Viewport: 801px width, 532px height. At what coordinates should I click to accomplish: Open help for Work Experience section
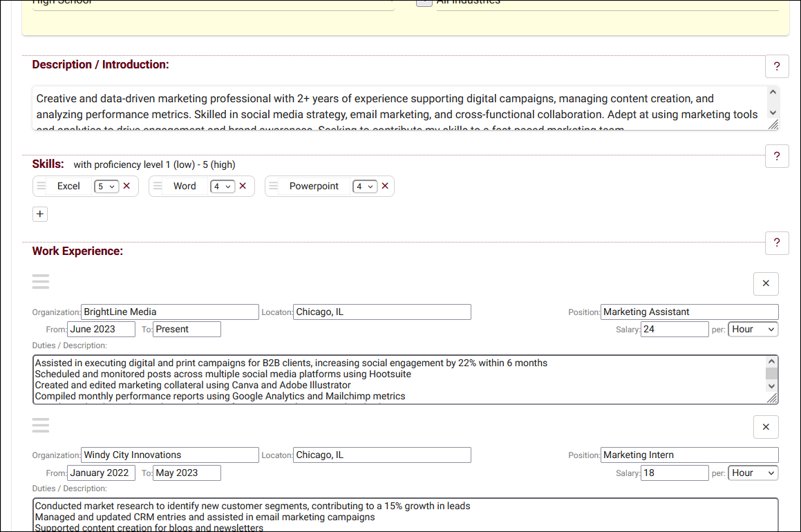click(x=777, y=243)
